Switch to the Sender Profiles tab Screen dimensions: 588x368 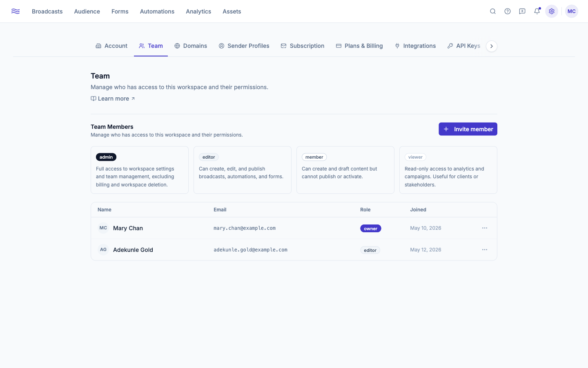[244, 46]
